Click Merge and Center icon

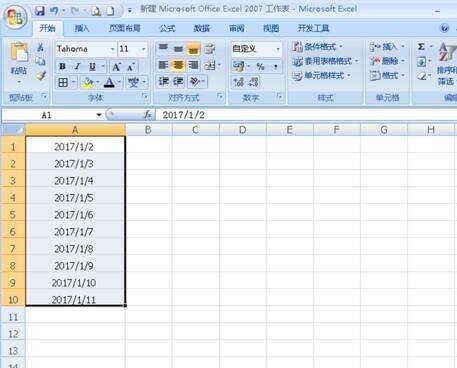(210, 65)
